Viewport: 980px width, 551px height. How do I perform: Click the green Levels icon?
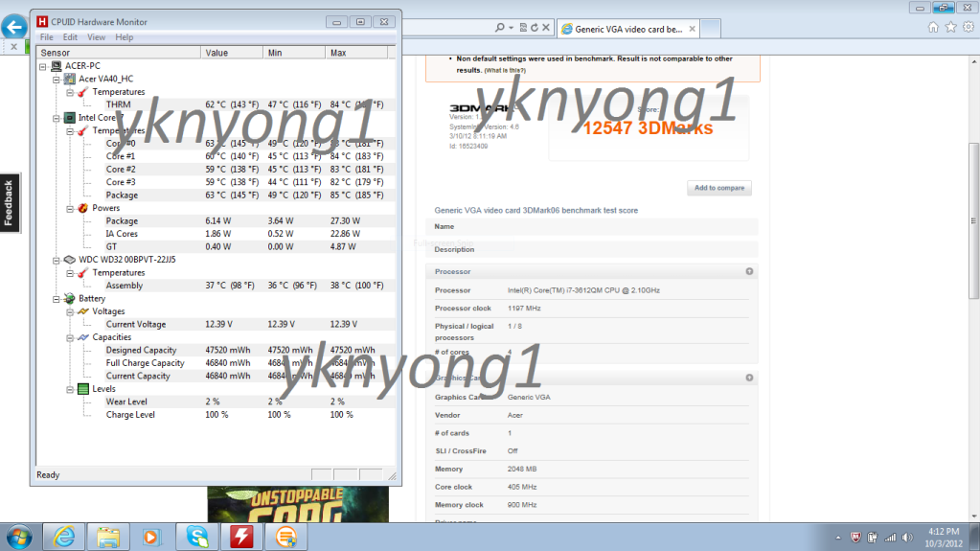coord(83,389)
